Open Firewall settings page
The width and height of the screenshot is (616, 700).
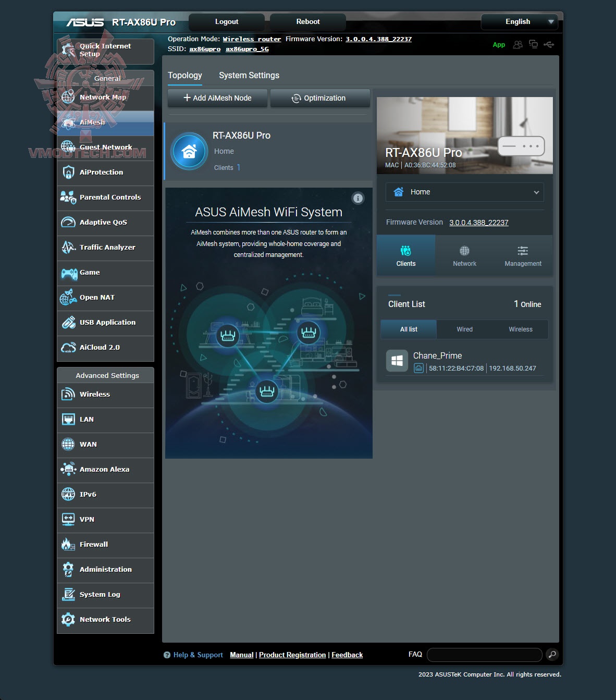105,545
